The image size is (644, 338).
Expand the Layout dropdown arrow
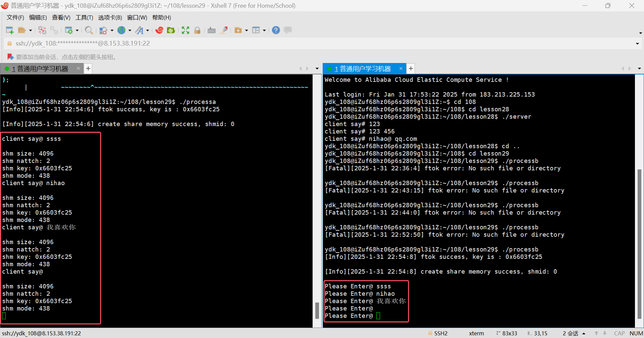(264, 31)
